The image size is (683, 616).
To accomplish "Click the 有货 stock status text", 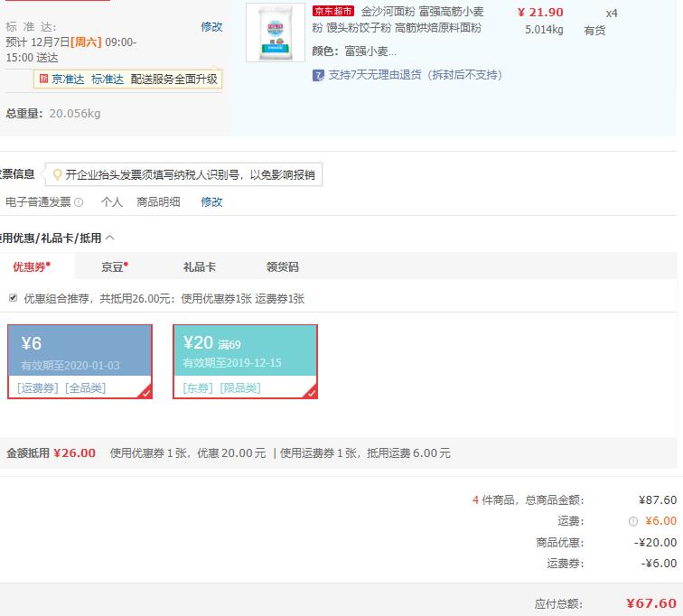I will coord(594,31).
